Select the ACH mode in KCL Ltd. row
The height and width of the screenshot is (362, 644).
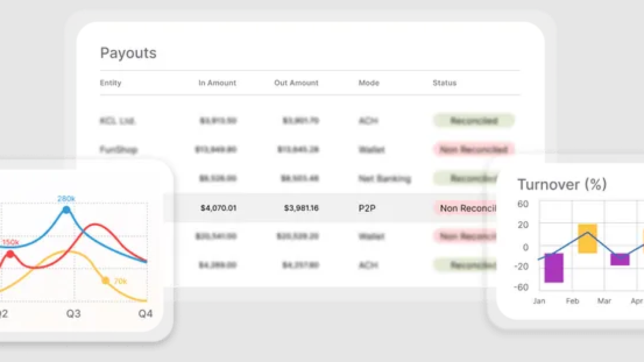pos(368,121)
